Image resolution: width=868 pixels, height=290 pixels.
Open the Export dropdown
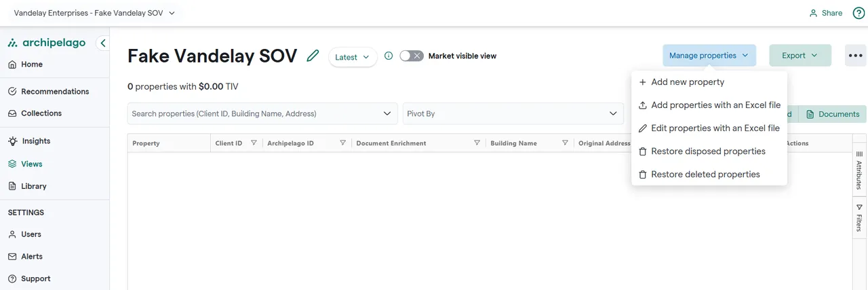pos(800,56)
